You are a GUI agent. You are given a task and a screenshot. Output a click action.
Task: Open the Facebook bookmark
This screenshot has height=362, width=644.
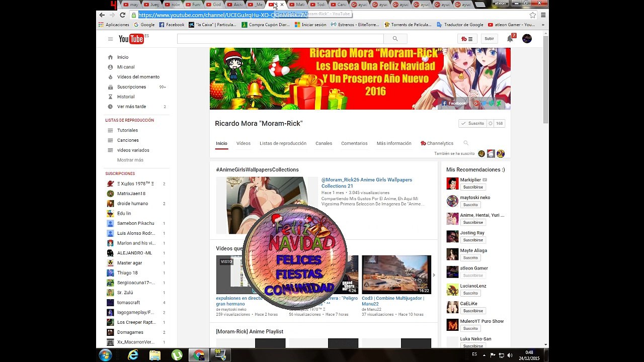[x=172, y=25]
